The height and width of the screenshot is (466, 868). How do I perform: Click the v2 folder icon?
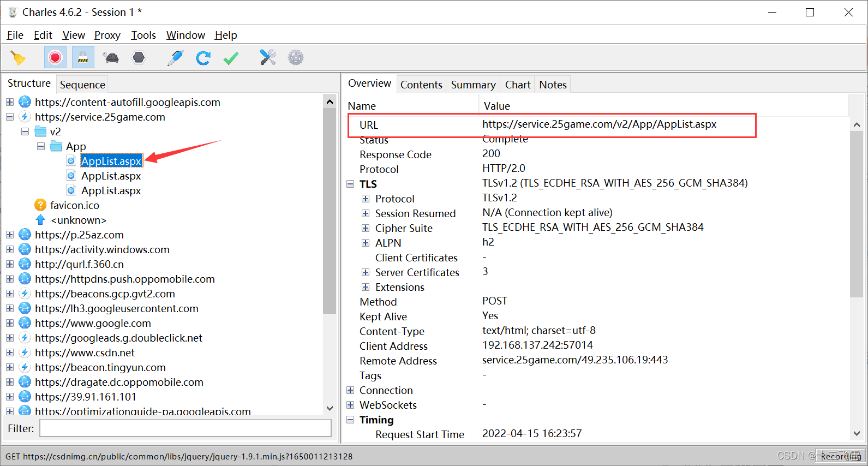pyautogui.click(x=40, y=132)
